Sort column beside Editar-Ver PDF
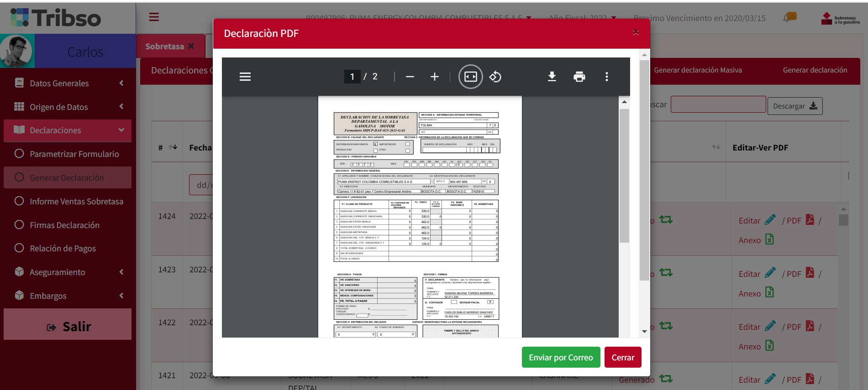This screenshot has width=868, height=390. point(716,147)
